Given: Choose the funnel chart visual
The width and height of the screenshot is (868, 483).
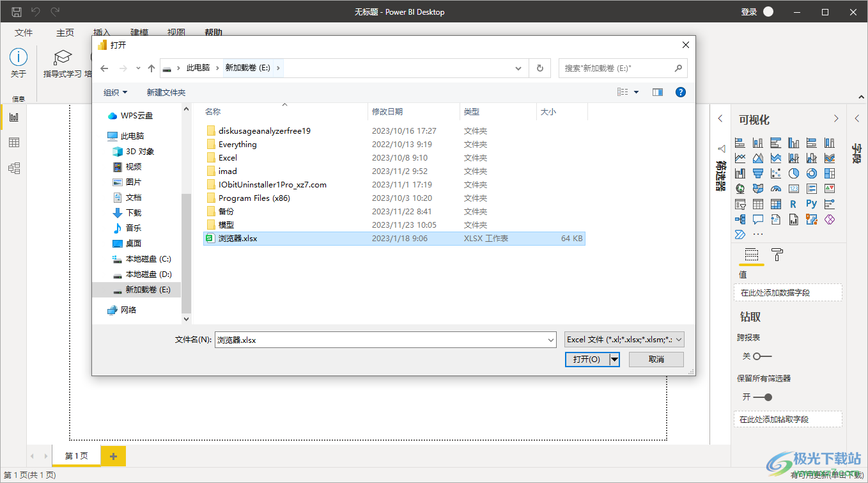Looking at the screenshot, I should 758,173.
